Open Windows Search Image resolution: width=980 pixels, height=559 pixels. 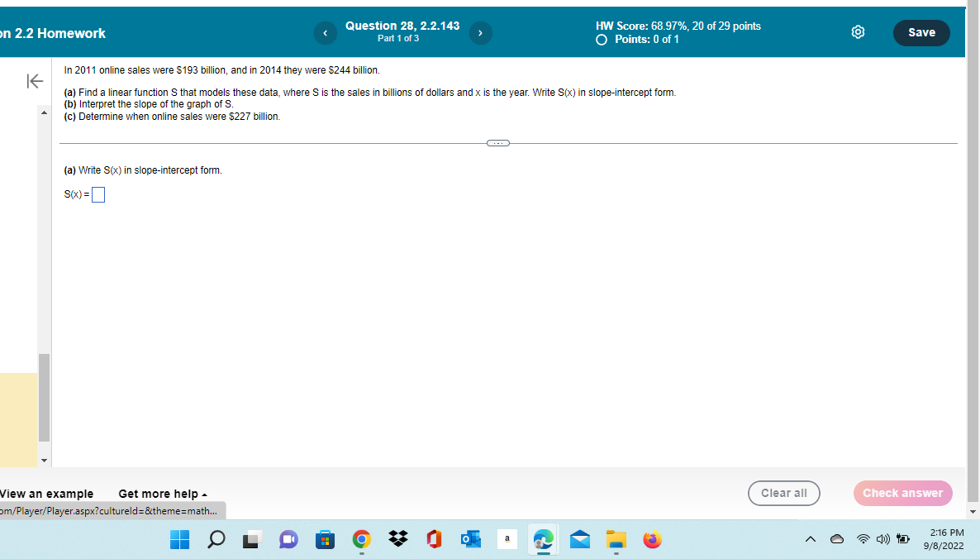pyautogui.click(x=216, y=539)
